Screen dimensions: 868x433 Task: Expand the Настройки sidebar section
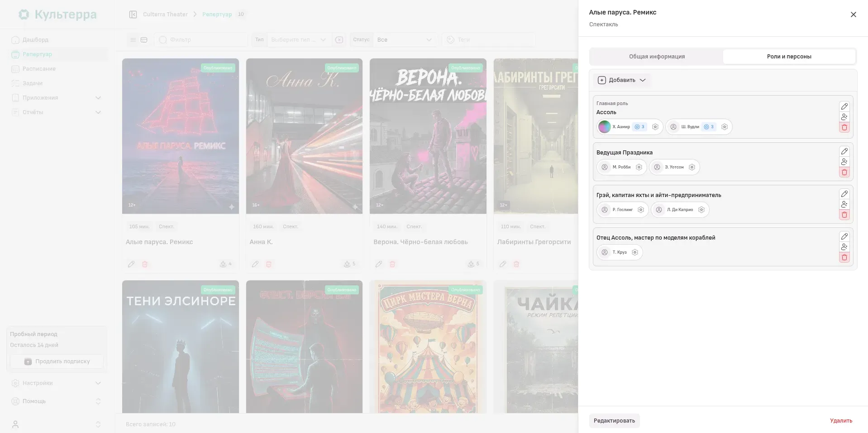pyautogui.click(x=57, y=383)
